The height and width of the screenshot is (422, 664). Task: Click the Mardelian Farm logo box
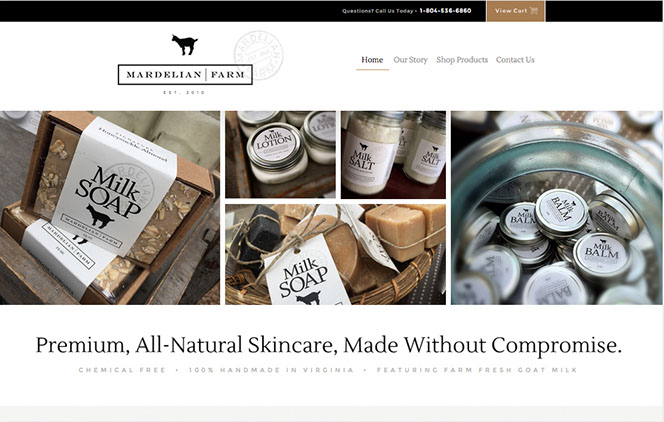[x=185, y=74]
